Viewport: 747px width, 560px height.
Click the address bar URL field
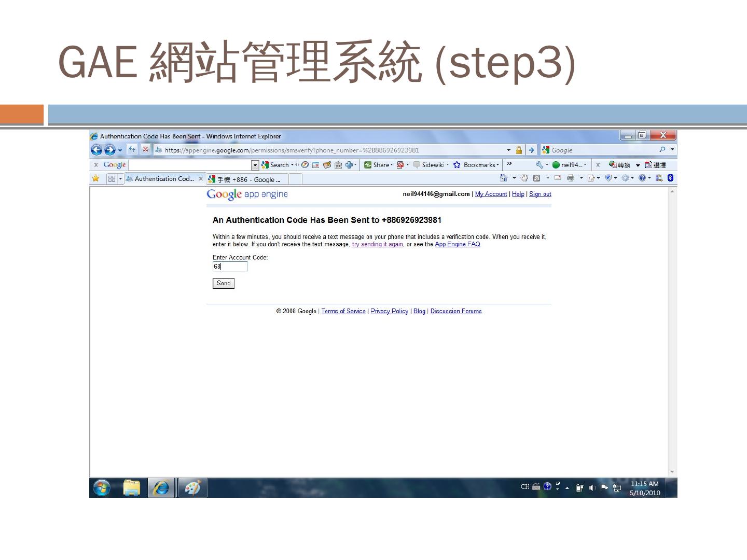[x=332, y=150]
